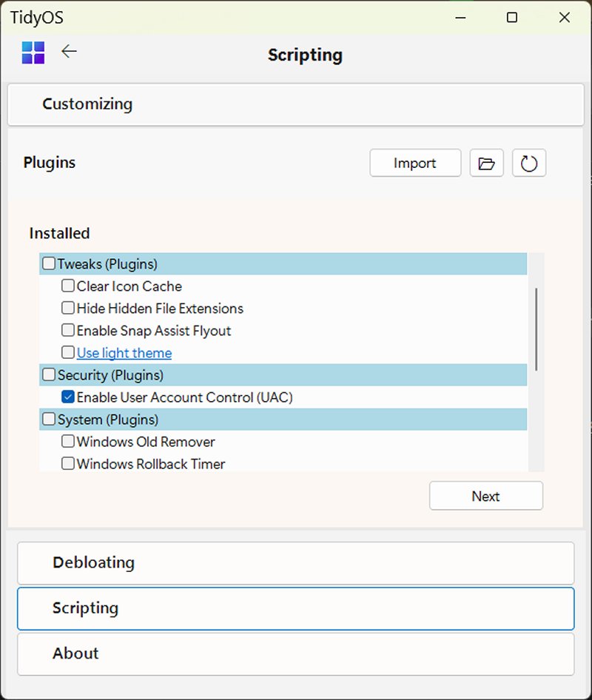Tick Hide Hidden File Extensions checkbox
The height and width of the screenshot is (700, 592).
68,309
